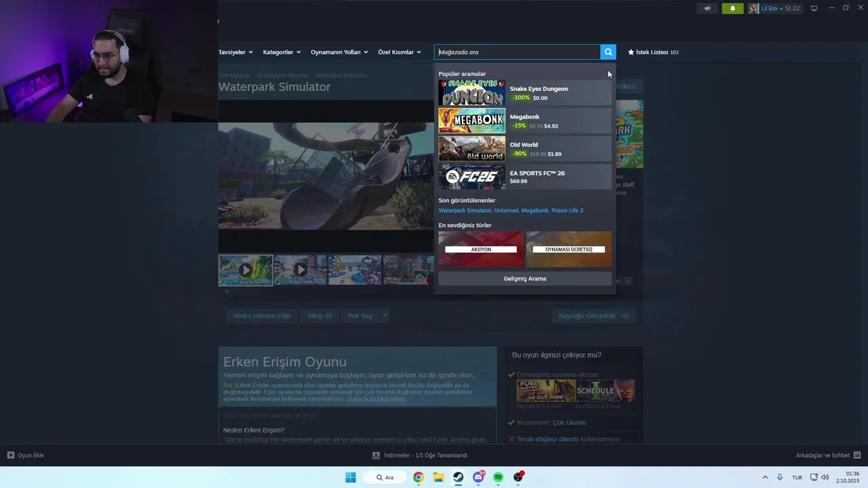Click the blue store search magnifier button
Image resolution: width=868 pixels, height=488 pixels.
click(x=608, y=52)
